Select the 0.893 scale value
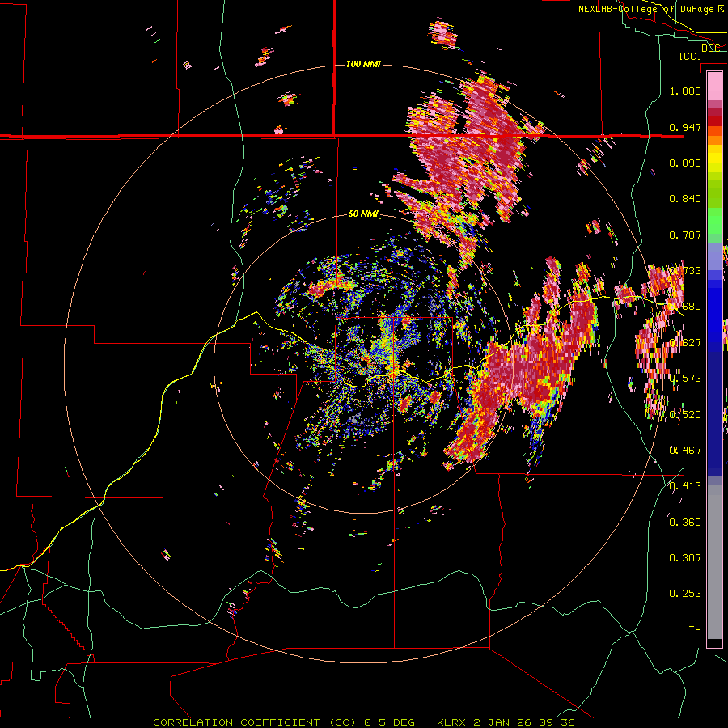The width and height of the screenshot is (728, 728). coord(685,163)
